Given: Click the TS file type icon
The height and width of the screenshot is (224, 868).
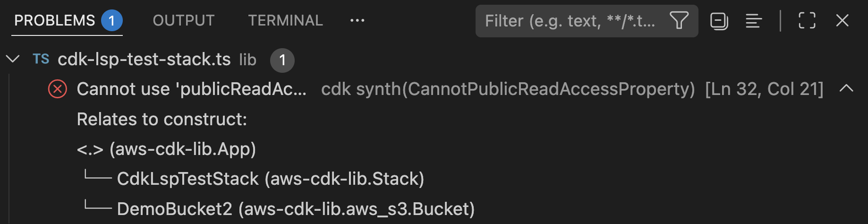Looking at the screenshot, I should (x=41, y=59).
